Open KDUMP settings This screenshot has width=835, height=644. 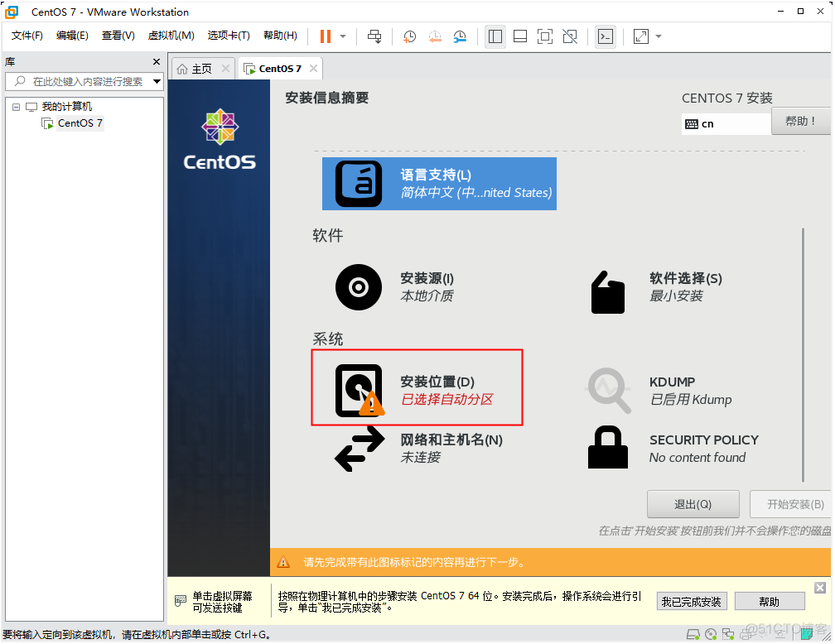(659, 391)
